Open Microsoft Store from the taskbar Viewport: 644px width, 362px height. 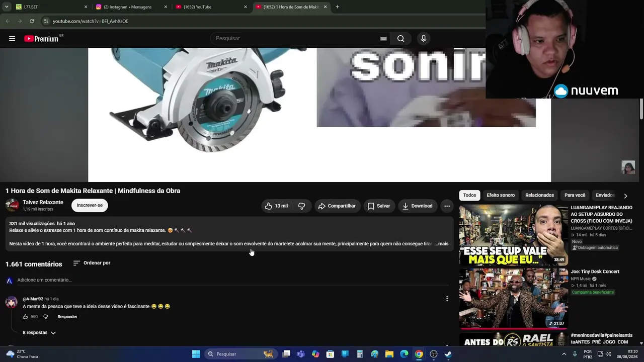pos(330,354)
